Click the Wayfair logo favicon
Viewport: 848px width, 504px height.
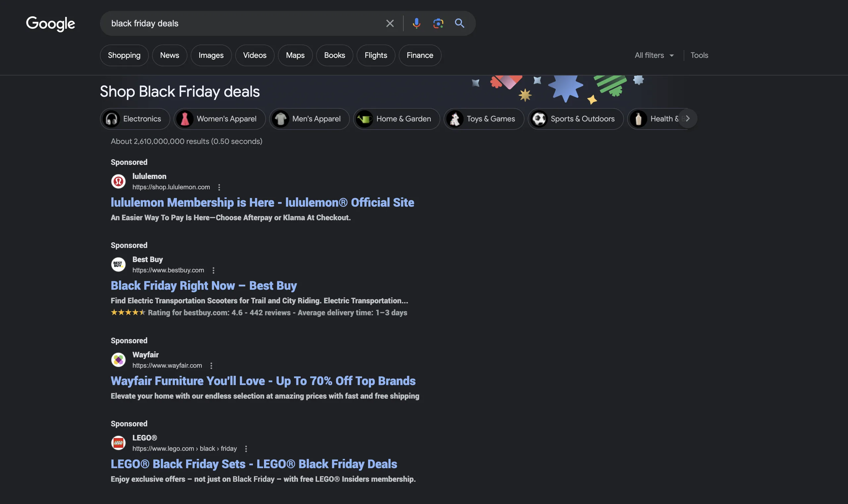pyautogui.click(x=118, y=360)
